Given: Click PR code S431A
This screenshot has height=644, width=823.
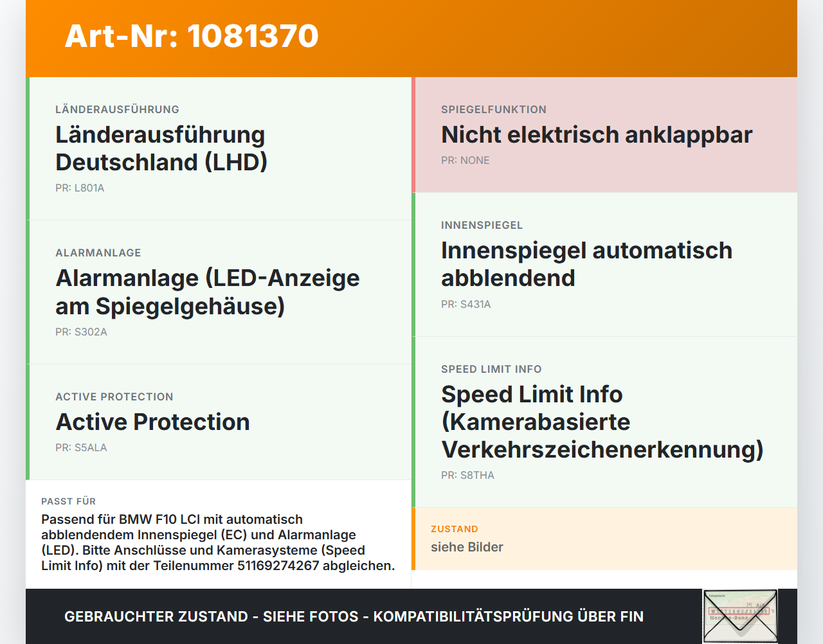Looking at the screenshot, I should [x=466, y=305].
